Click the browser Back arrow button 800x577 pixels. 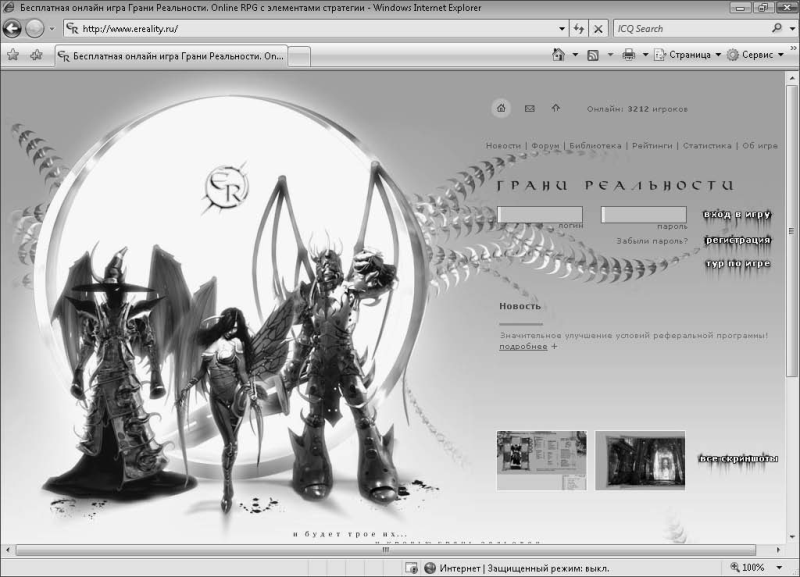point(12,29)
